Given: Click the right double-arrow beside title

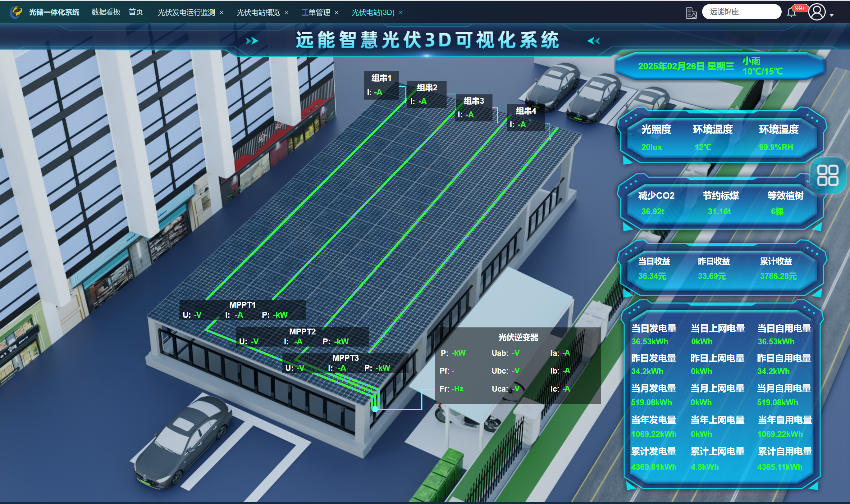Looking at the screenshot, I should [x=252, y=41].
